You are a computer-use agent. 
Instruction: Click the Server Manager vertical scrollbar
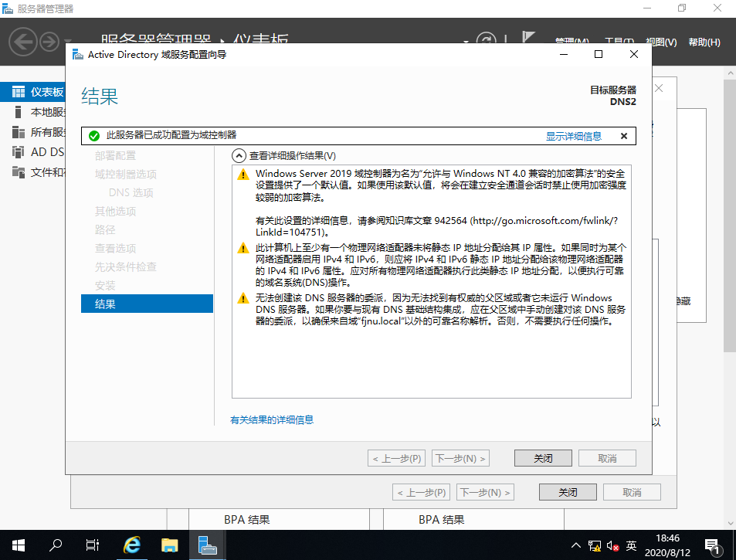click(730, 216)
